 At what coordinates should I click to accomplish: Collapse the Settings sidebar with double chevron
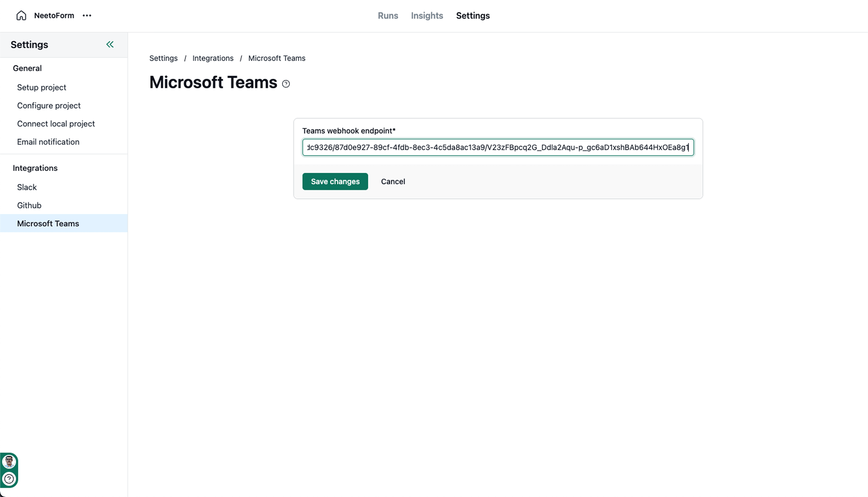(x=110, y=44)
